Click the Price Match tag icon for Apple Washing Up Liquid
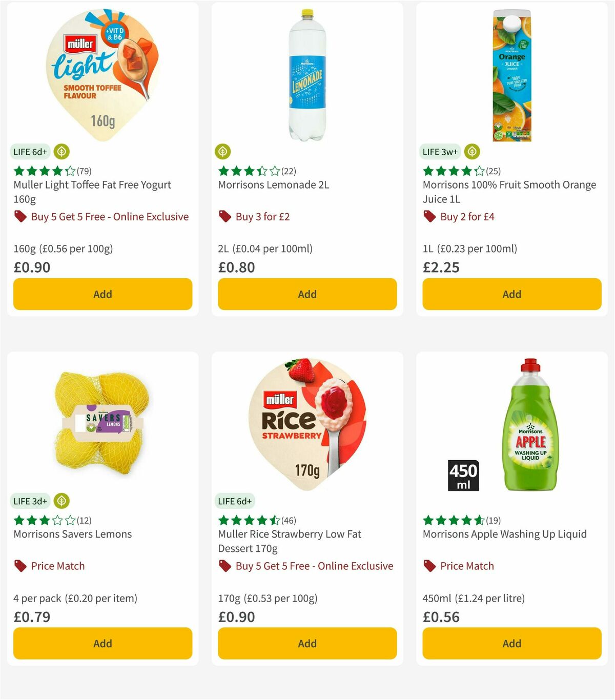 point(429,566)
